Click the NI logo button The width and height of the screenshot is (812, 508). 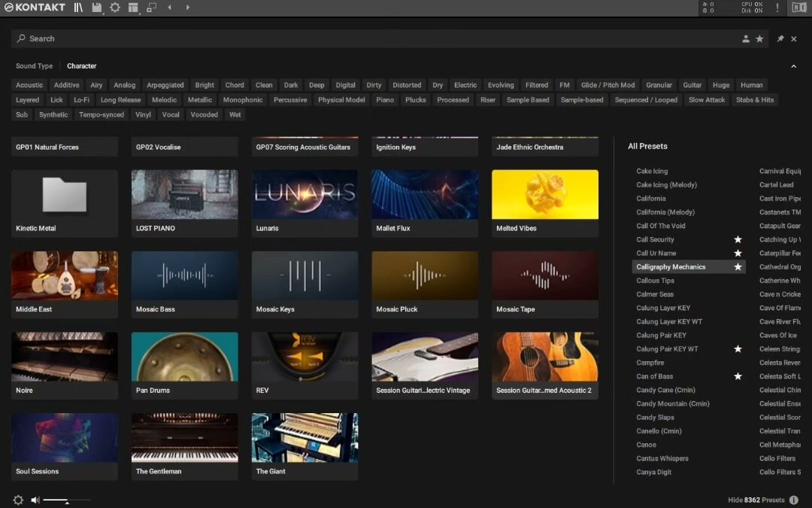pyautogui.click(x=798, y=8)
